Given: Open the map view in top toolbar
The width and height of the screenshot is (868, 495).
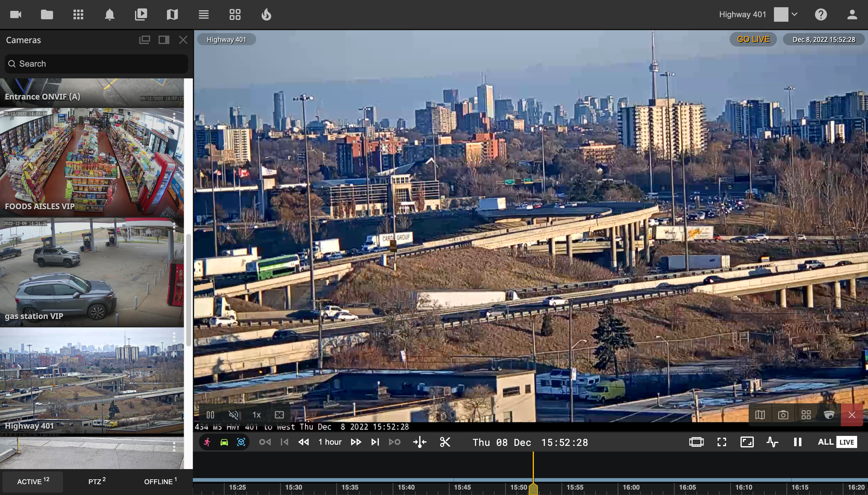Looking at the screenshot, I should [172, 14].
